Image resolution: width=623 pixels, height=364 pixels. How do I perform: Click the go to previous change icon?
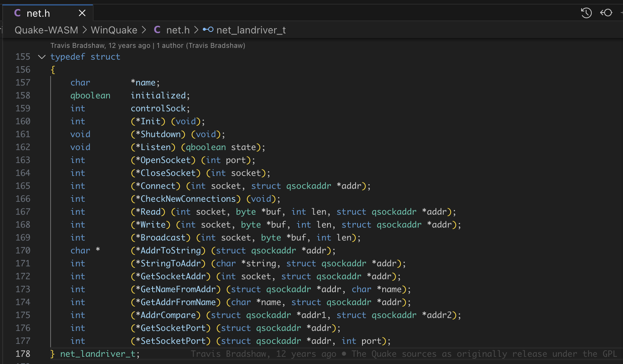coord(606,13)
